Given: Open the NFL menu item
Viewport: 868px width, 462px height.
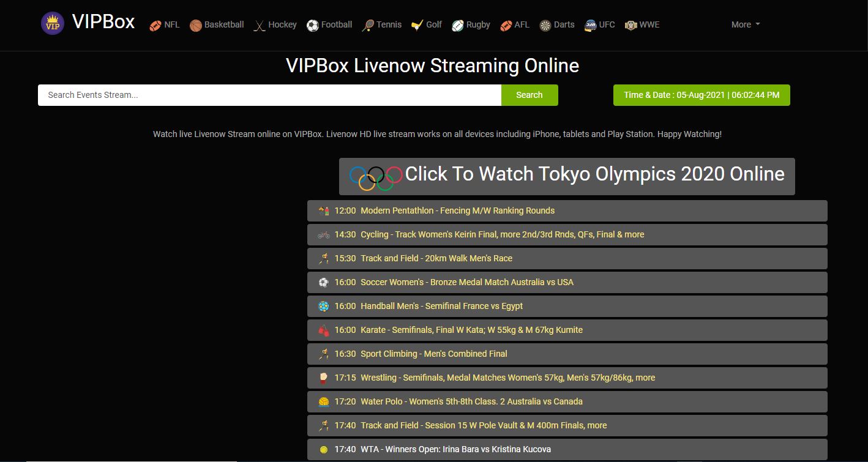Looking at the screenshot, I should pyautogui.click(x=165, y=25).
